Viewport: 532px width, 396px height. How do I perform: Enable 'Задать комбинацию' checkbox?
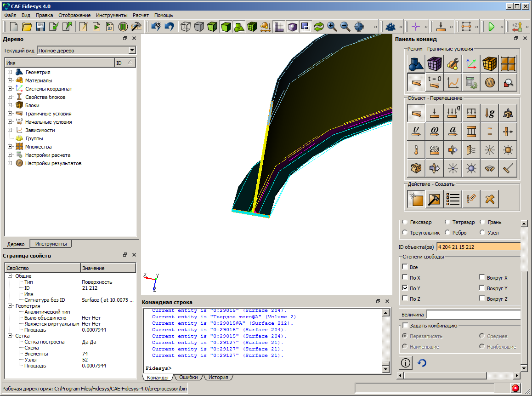point(405,325)
